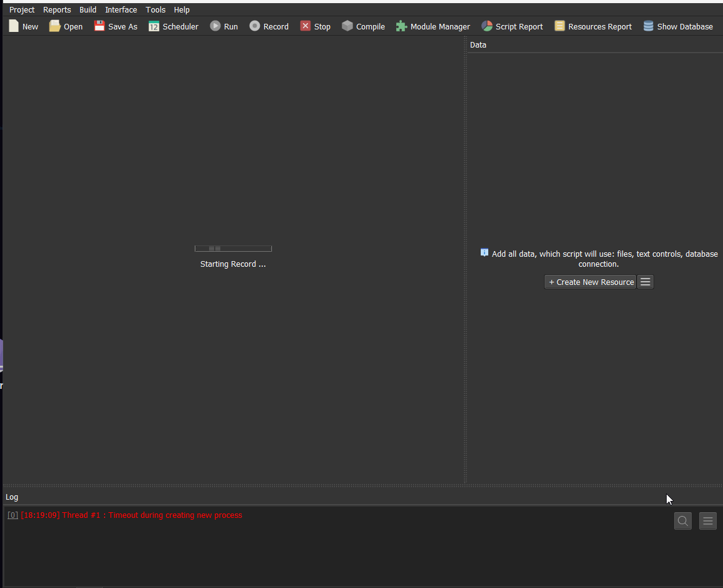Open the Build menu
This screenshot has width=723, height=588.
[x=88, y=10]
